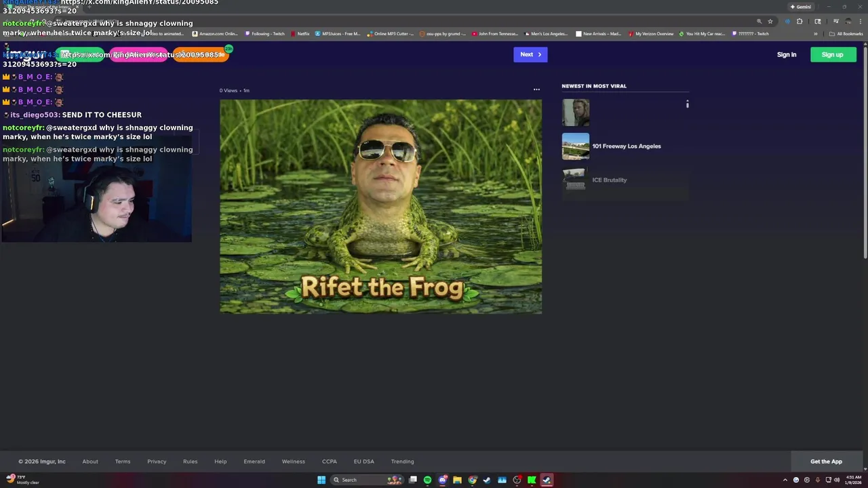Click the volume speaker tray icon
Image resolution: width=868 pixels, height=488 pixels.
click(837, 480)
